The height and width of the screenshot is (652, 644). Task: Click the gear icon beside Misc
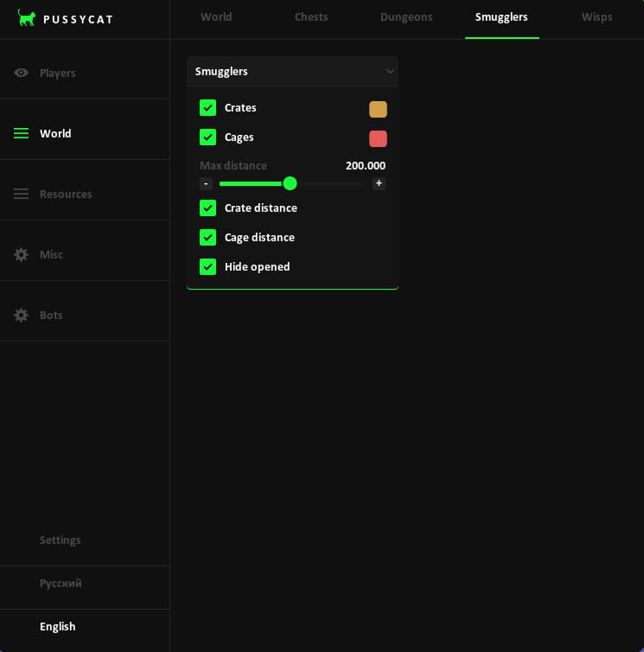(22, 254)
